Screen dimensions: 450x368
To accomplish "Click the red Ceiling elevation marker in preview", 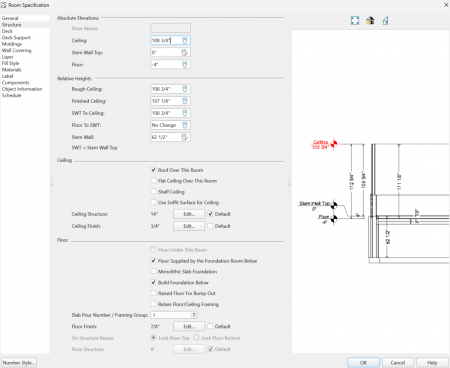I will point(334,144).
